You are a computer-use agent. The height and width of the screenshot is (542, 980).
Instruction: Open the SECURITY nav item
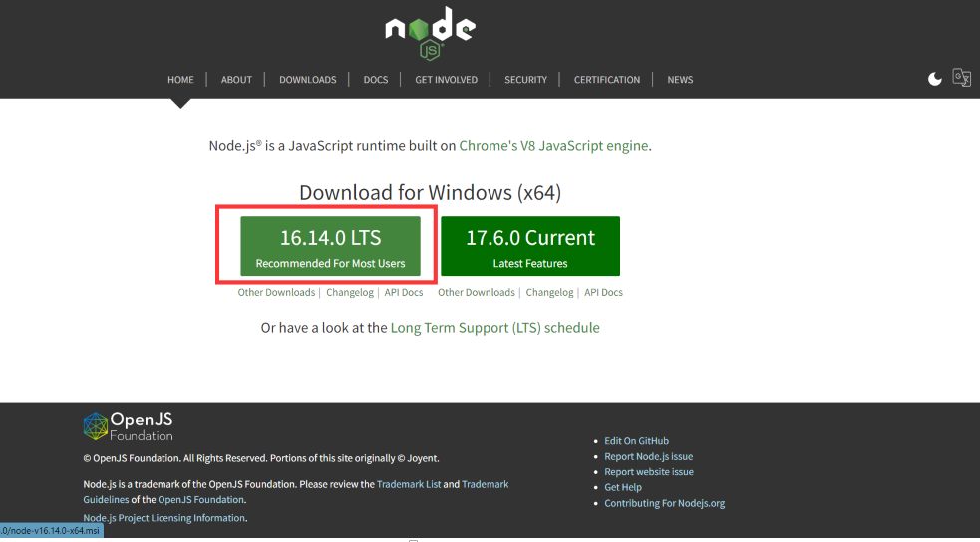(525, 80)
